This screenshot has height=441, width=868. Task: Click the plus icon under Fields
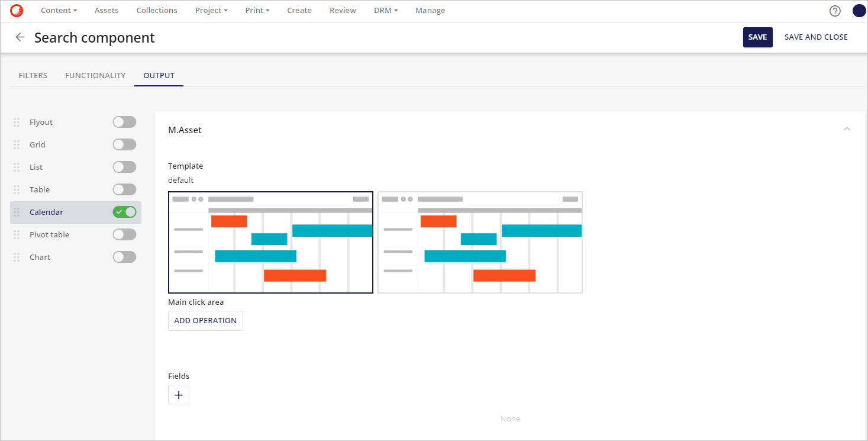click(x=179, y=395)
